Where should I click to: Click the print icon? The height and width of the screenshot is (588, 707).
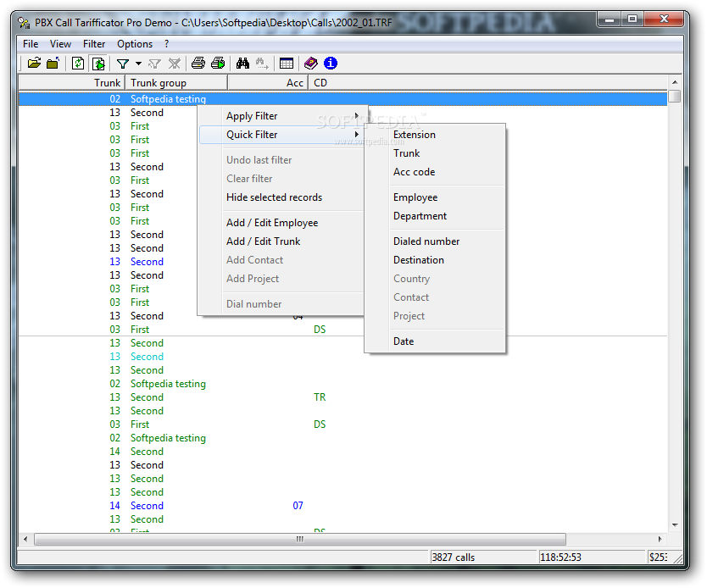pyautogui.click(x=198, y=63)
